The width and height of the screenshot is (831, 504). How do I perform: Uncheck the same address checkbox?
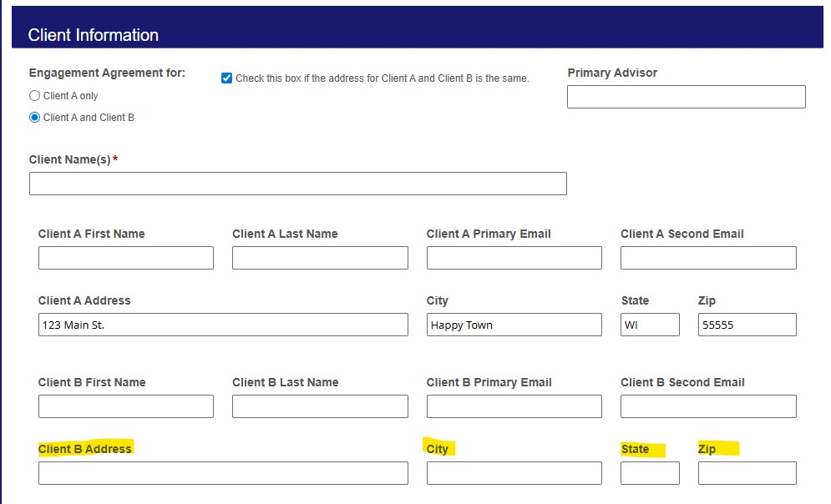[x=227, y=78]
